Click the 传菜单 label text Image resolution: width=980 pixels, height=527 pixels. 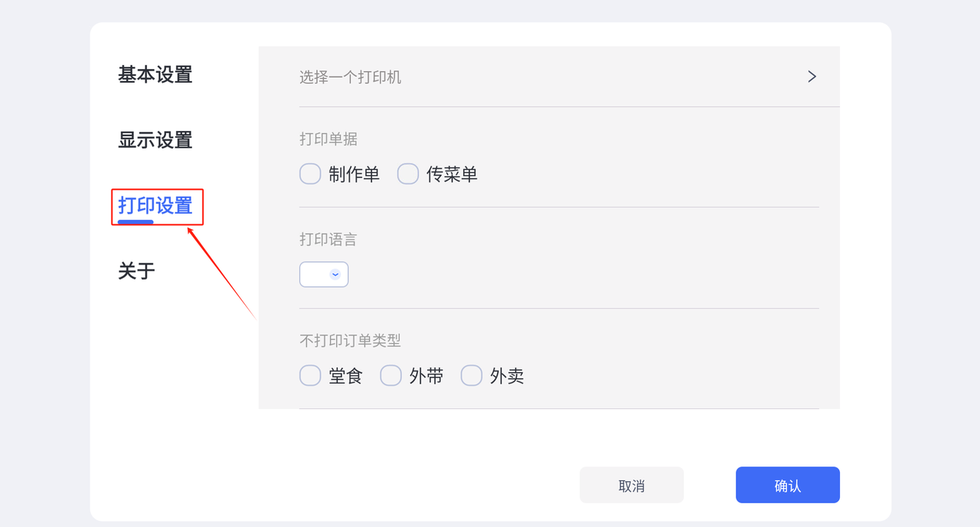coord(452,175)
